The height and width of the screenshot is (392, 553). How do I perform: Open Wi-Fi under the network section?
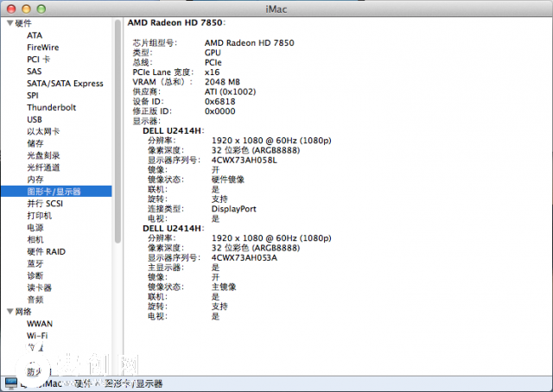[x=37, y=335]
